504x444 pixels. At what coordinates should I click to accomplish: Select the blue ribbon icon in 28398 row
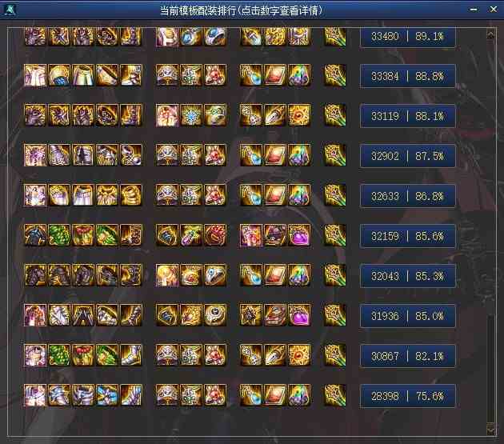click(107, 395)
